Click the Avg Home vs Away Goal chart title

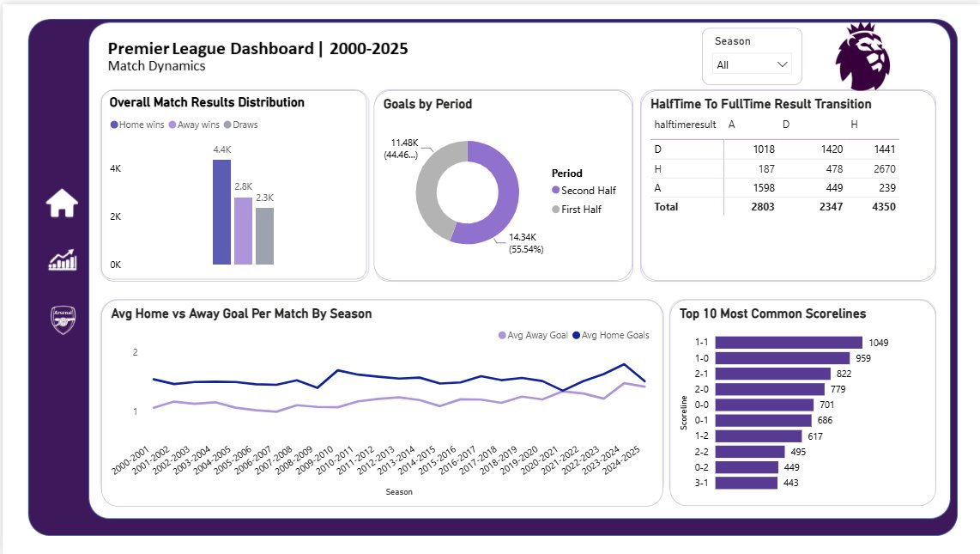pyautogui.click(x=241, y=314)
